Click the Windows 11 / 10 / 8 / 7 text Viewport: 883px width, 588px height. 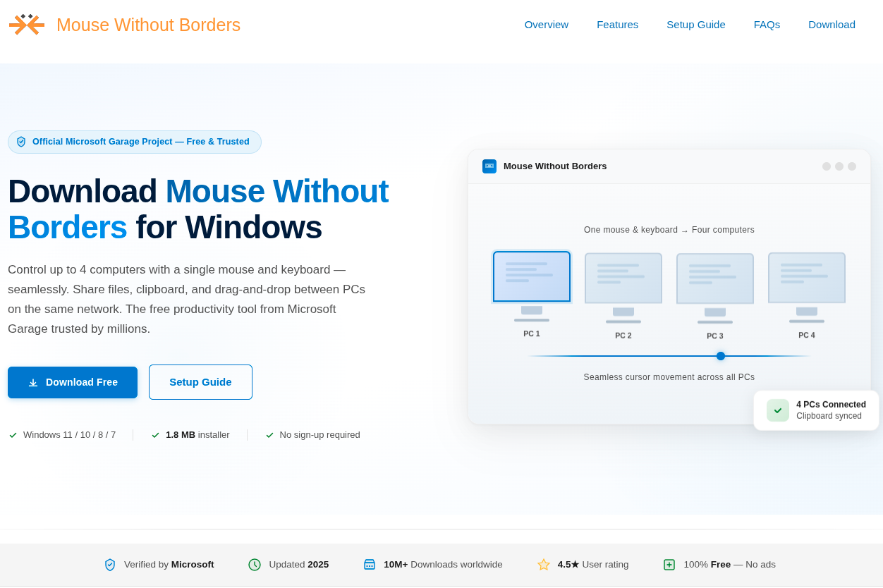coord(69,435)
